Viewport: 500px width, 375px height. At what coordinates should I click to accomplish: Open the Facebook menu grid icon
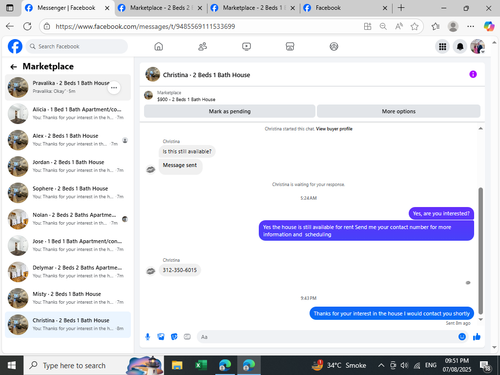click(442, 47)
